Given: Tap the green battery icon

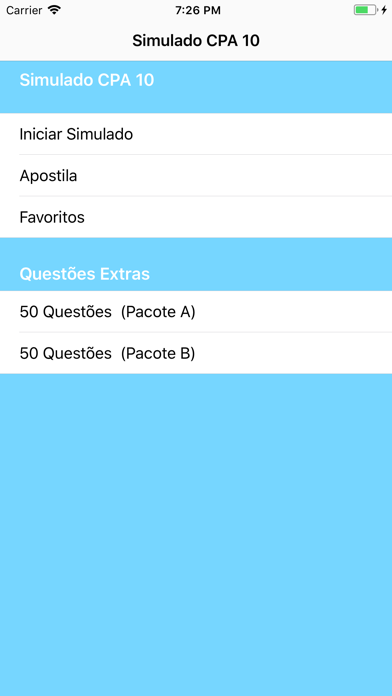Looking at the screenshot, I should [365, 10].
